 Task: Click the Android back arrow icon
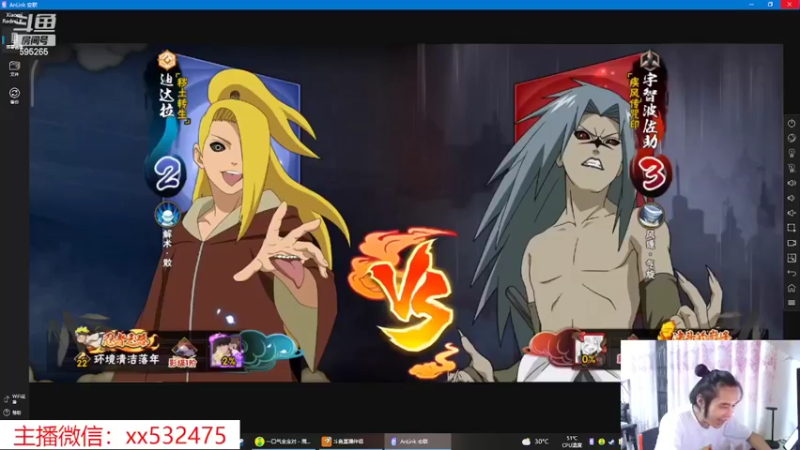coord(791,273)
